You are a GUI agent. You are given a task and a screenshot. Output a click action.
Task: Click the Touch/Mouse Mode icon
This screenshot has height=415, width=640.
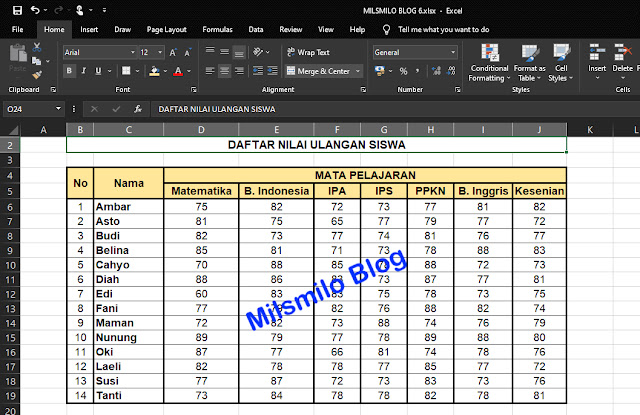[x=80, y=10]
